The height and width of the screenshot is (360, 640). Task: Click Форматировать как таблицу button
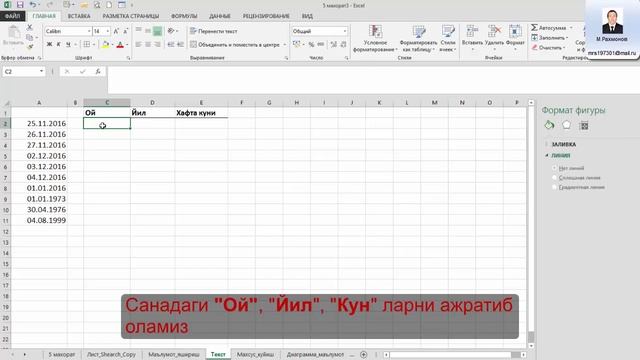tap(418, 38)
